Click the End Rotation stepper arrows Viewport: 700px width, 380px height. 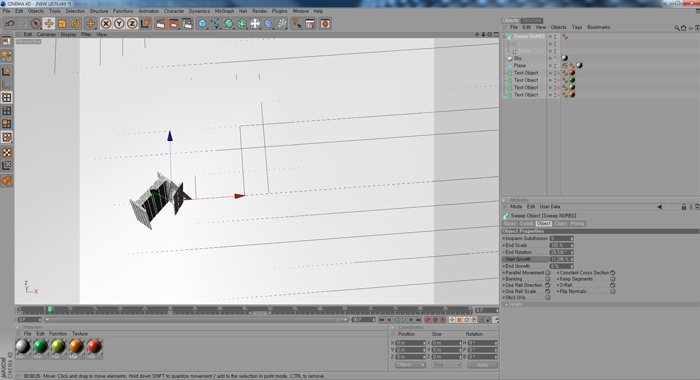point(571,252)
